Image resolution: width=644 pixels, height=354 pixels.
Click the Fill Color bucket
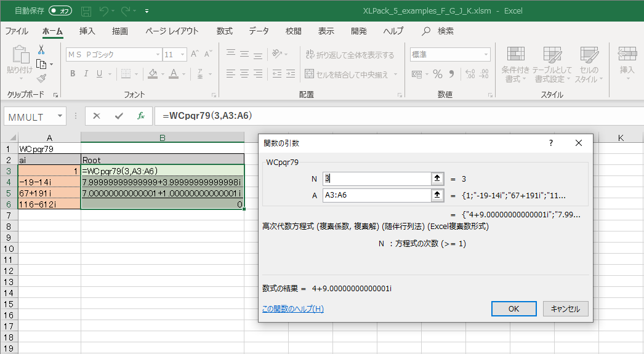pos(153,73)
